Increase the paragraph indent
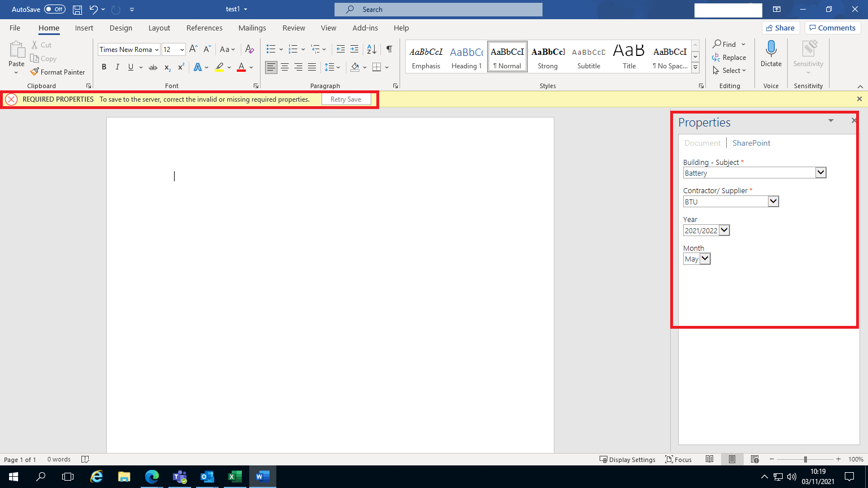Viewport: 868px width, 488px height. click(354, 49)
